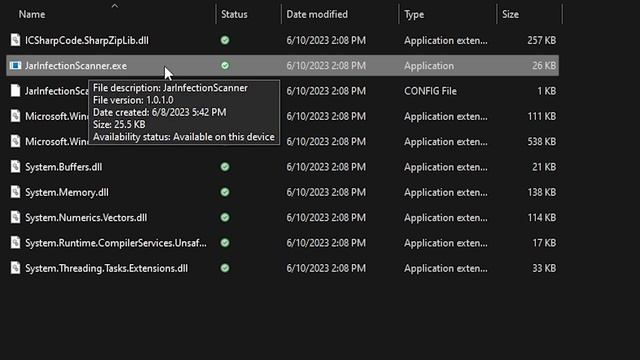
Task: Click the CONFIG File type entry
Action: 430,91
